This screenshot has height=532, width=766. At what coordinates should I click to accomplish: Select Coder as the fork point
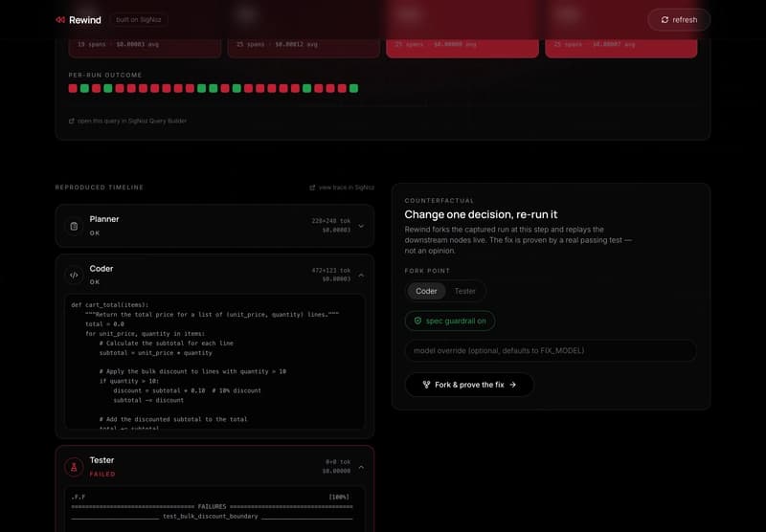click(426, 291)
